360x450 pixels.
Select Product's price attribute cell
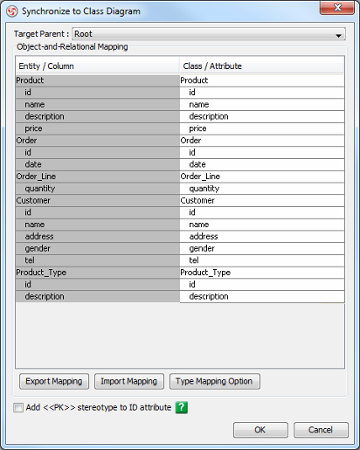pos(262,129)
